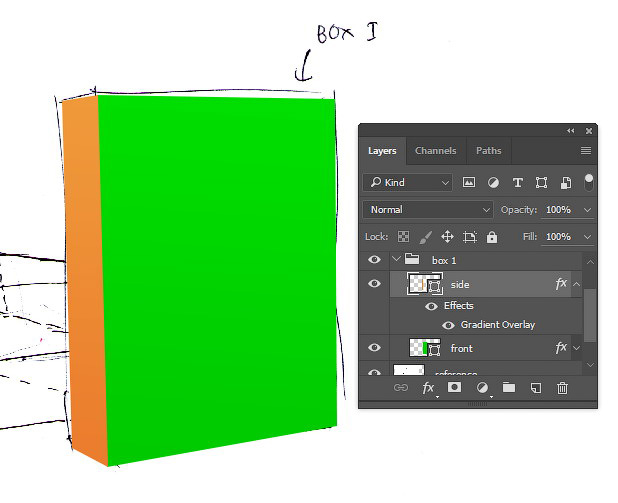Click layers list scroll up arrow

click(x=590, y=261)
